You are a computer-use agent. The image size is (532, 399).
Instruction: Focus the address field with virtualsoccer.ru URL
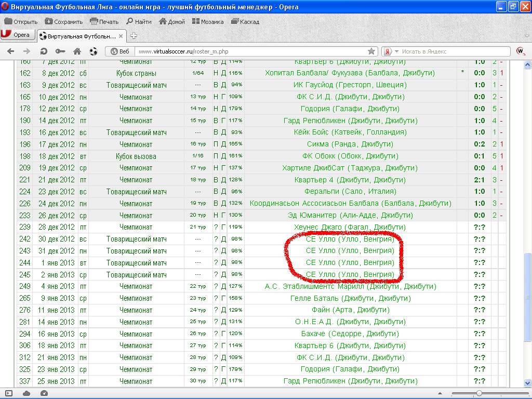pos(251,51)
